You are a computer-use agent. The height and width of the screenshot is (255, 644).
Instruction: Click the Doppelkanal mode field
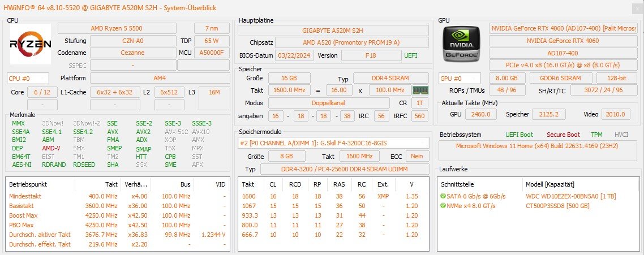pos(329,103)
